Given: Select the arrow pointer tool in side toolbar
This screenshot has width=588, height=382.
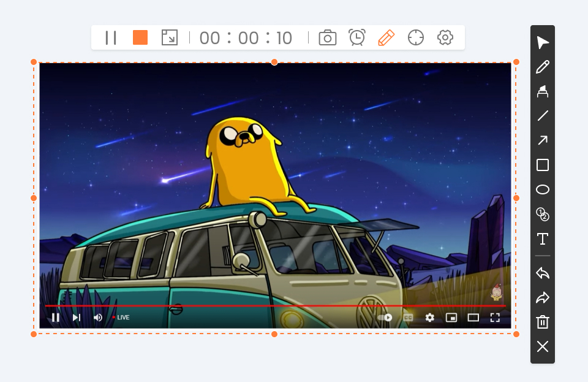Looking at the screenshot, I should pos(542,42).
